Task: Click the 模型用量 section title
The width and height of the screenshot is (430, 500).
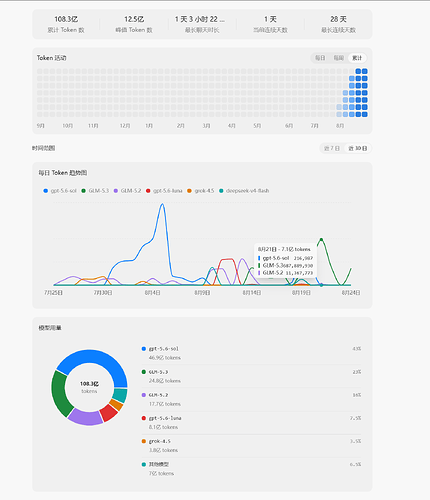Action: 50,328
